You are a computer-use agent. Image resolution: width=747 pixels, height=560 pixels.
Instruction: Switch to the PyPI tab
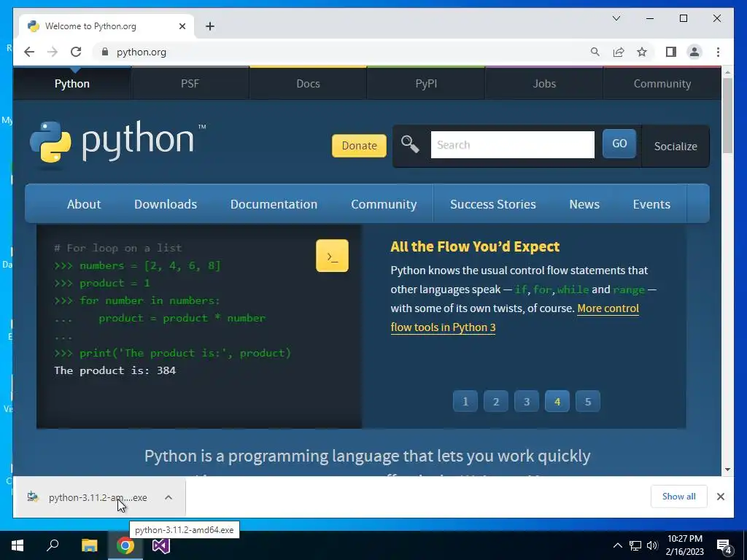click(426, 83)
